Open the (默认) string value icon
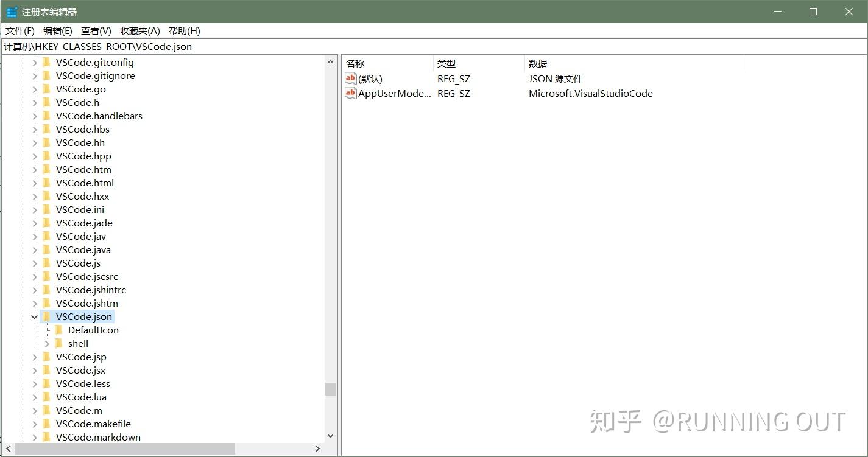This screenshot has height=457, width=868. coord(350,78)
